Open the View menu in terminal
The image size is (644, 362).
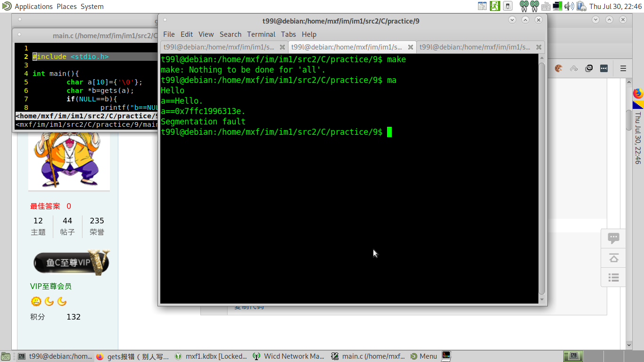[x=206, y=34]
